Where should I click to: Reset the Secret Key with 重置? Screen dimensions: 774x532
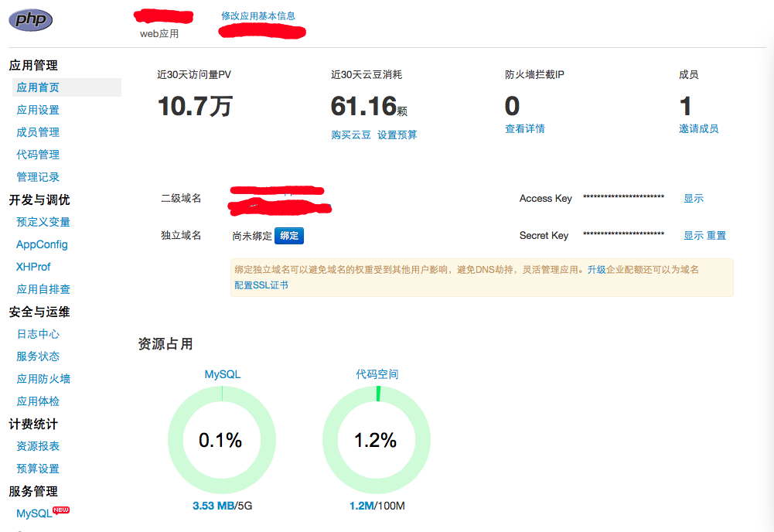717,235
